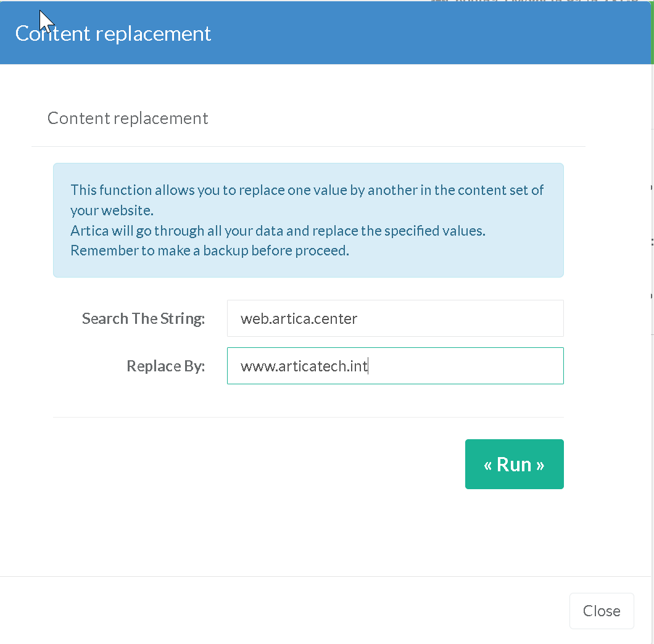Image resolution: width=654 pixels, height=644 pixels.
Task: Select the 'Replace By:' label text
Action: click(165, 366)
